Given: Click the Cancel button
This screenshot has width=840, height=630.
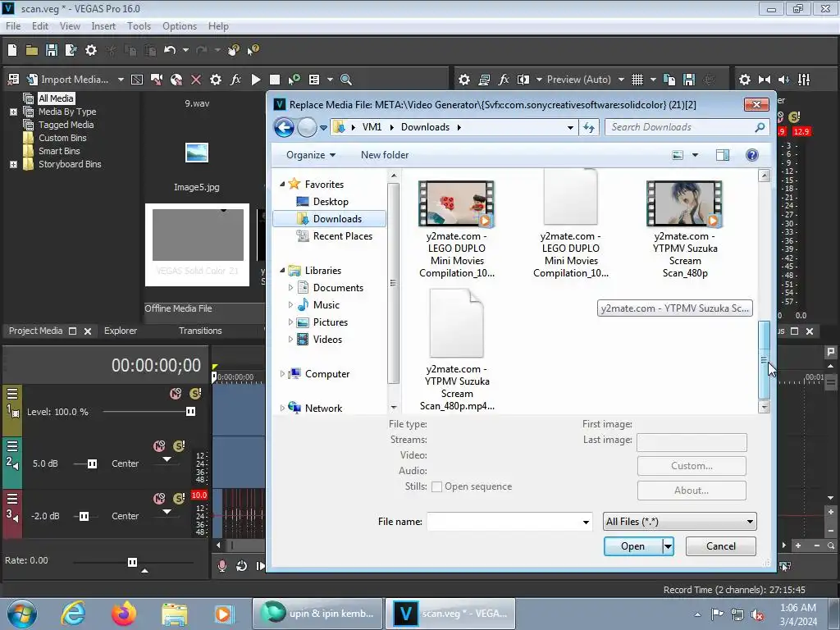Looking at the screenshot, I should pos(720,546).
